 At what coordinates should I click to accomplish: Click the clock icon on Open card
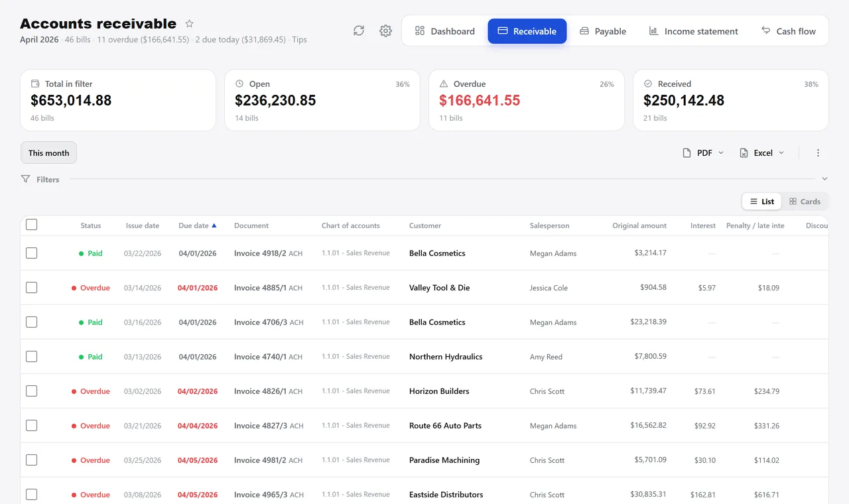click(239, 84)
